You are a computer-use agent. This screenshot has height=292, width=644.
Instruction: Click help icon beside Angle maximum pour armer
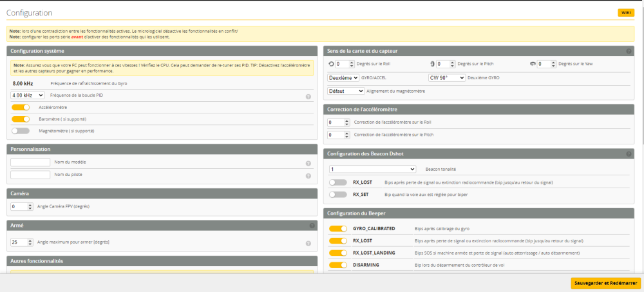308,243
